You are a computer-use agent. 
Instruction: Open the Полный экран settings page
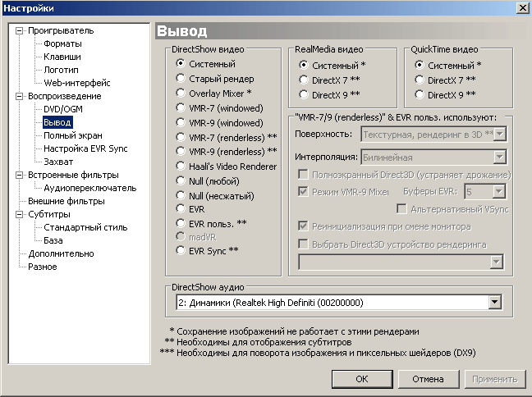[x=72, y=135]
